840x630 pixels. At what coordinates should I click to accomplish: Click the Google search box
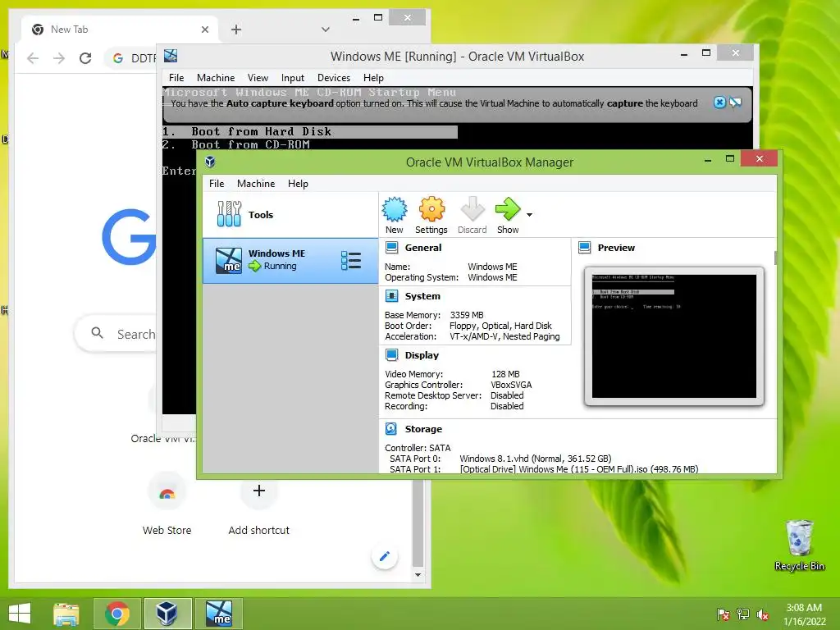(116, 334)
